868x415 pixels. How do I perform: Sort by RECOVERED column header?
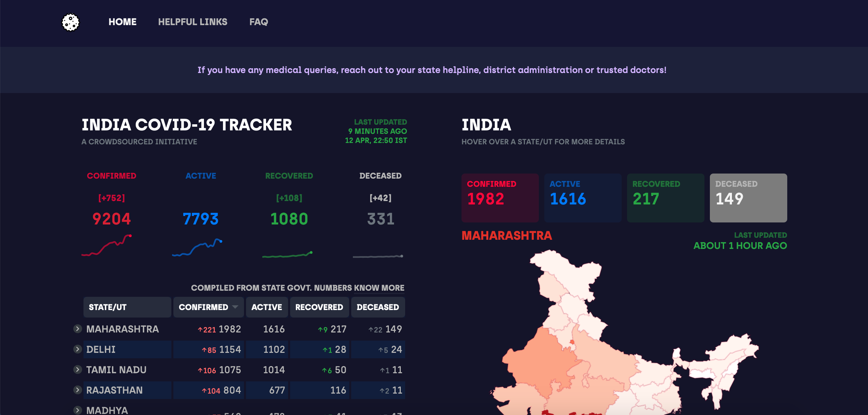(319, 307)
